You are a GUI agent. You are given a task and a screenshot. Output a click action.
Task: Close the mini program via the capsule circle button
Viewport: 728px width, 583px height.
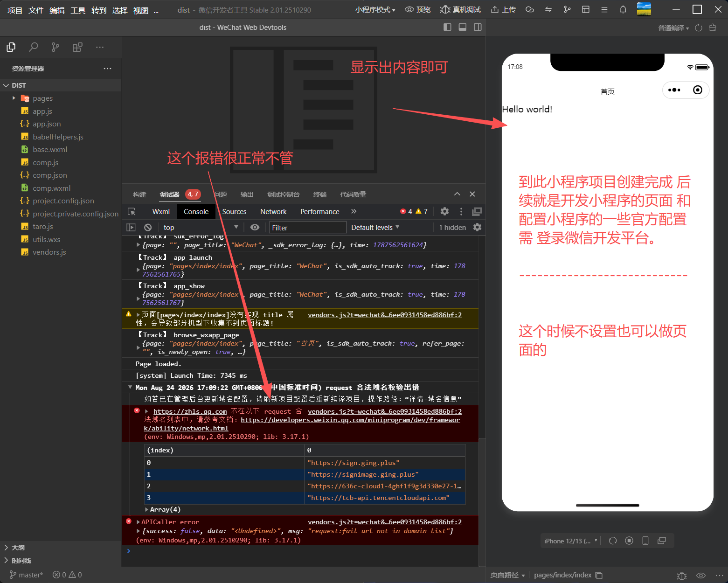point(698,90)
